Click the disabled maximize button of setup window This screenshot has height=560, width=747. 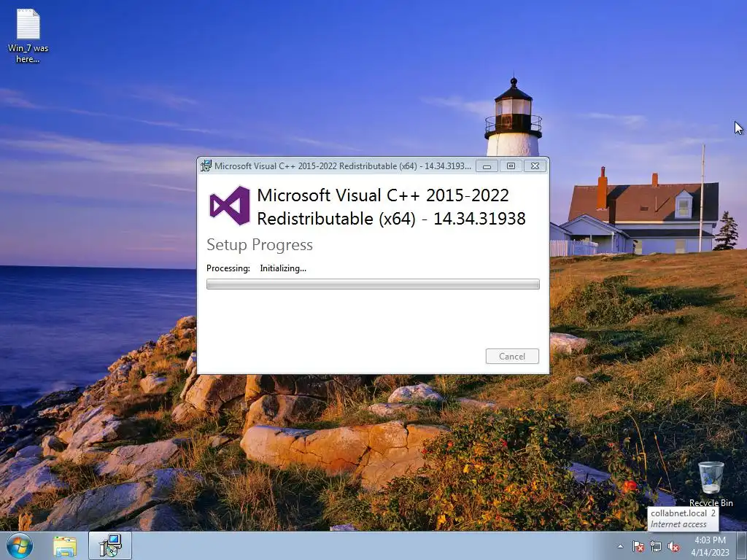click(x=511, y=166)
